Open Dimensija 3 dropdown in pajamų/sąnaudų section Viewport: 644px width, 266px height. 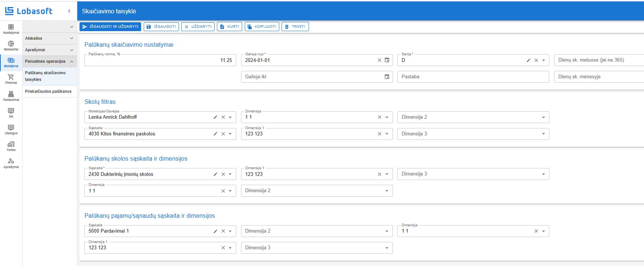pos(387,248)
